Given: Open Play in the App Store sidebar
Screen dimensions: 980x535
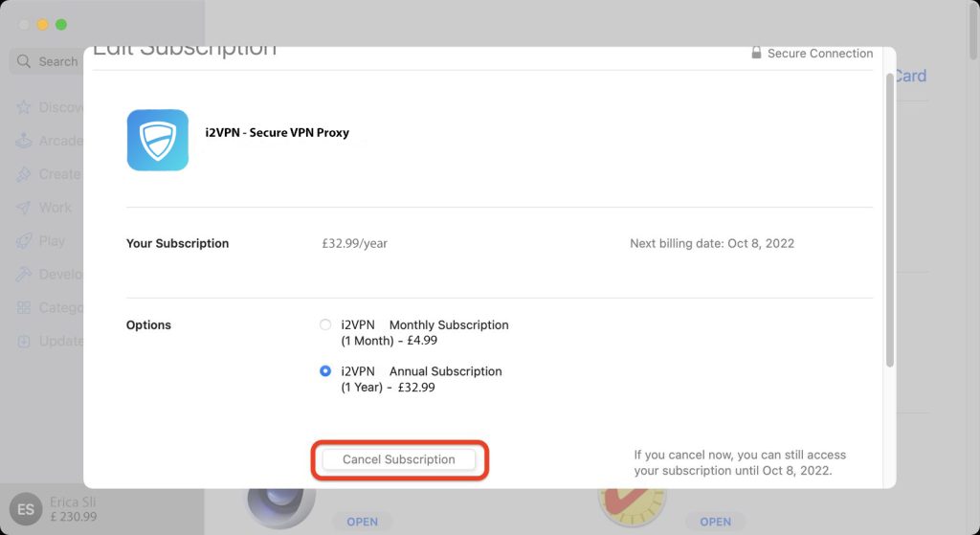Looking at the screenshot, I should [40, 240].
